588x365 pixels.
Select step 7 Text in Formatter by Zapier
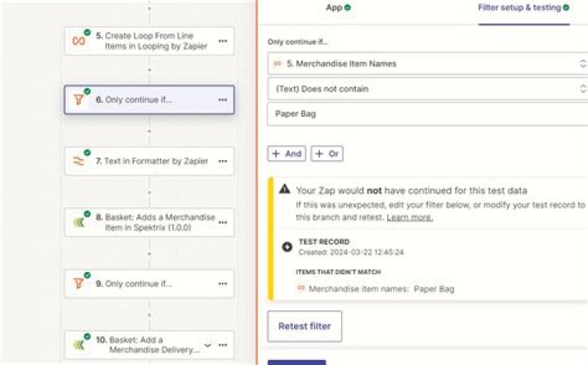149,161
